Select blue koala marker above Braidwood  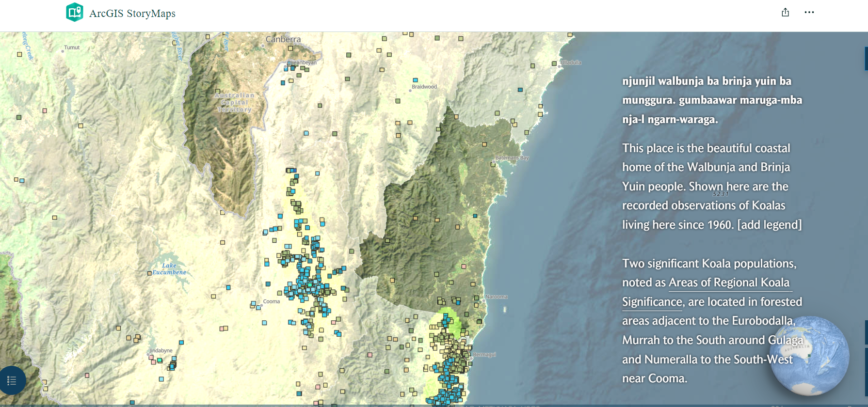(x=415, y=80)
